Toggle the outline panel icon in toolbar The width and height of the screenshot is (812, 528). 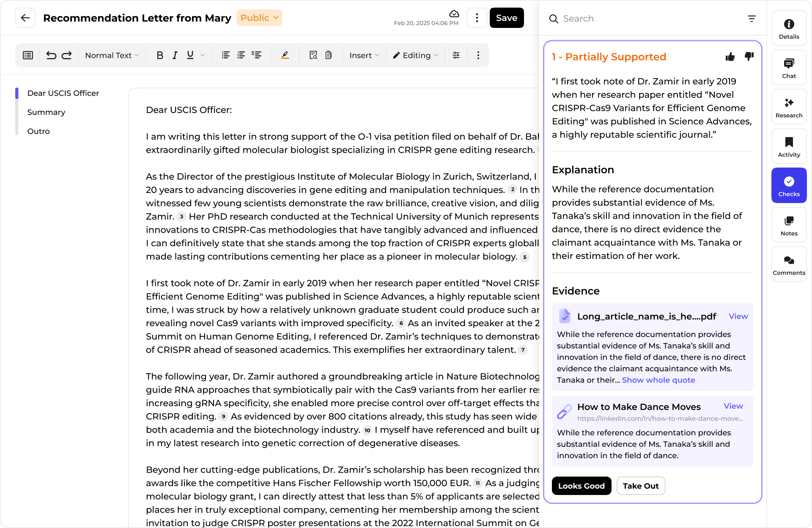(28, 55)
